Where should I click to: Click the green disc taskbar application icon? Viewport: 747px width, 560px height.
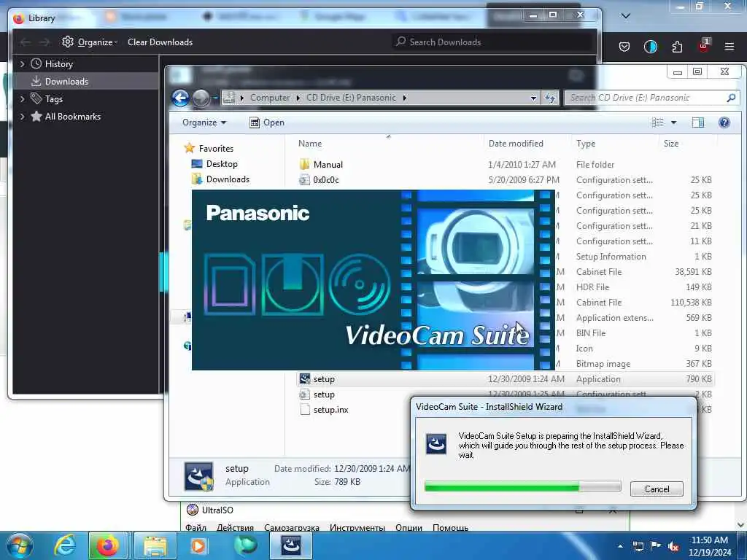pyautogui.click(x=245, y=545)
